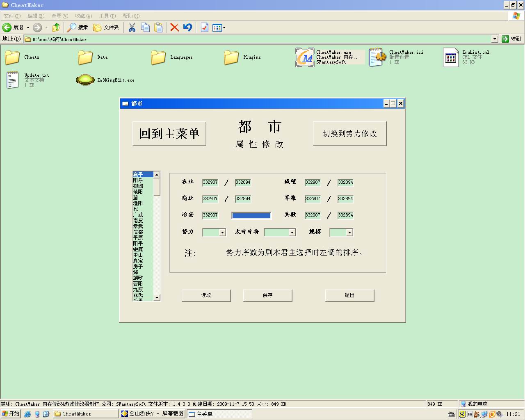Expand the 规模 dropdown
Screen dimensions: 525x420
(x=349, y=233)
